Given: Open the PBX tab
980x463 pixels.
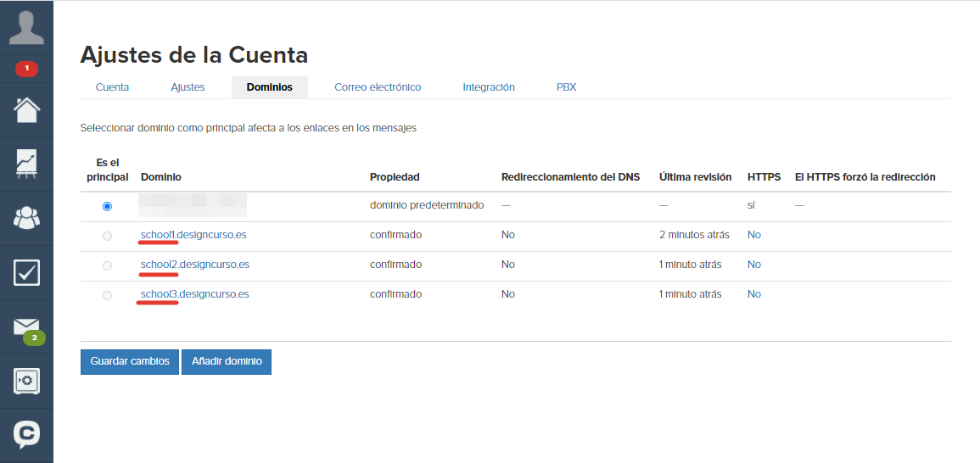Looking at the screenshot, I should click(x=566, y=87).
